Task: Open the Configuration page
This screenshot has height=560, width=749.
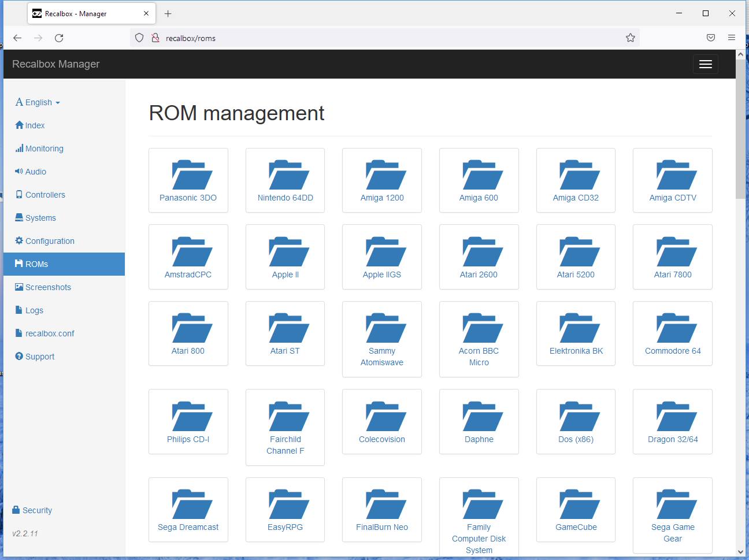Action: pyautogui.click(x=45, y=241)
